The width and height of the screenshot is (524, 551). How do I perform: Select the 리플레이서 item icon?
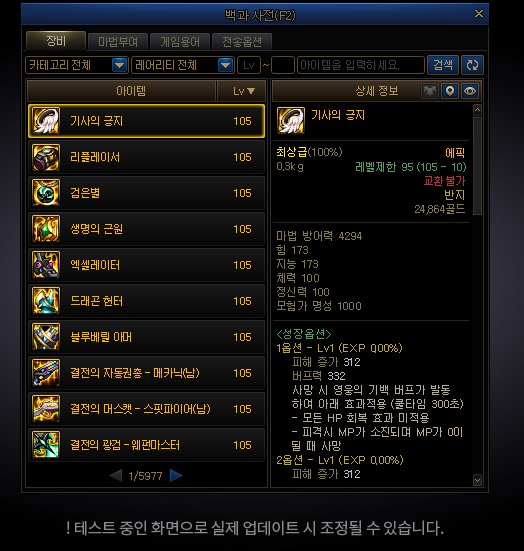coord(46,157)
